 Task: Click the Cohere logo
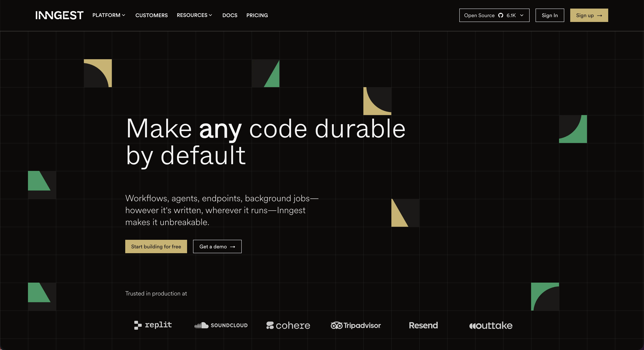tap(288, 325)
